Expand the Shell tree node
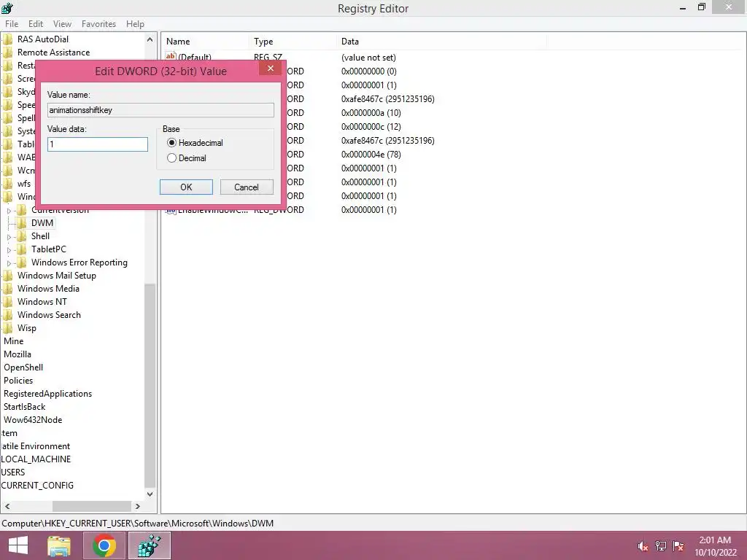 pos(9,237)
